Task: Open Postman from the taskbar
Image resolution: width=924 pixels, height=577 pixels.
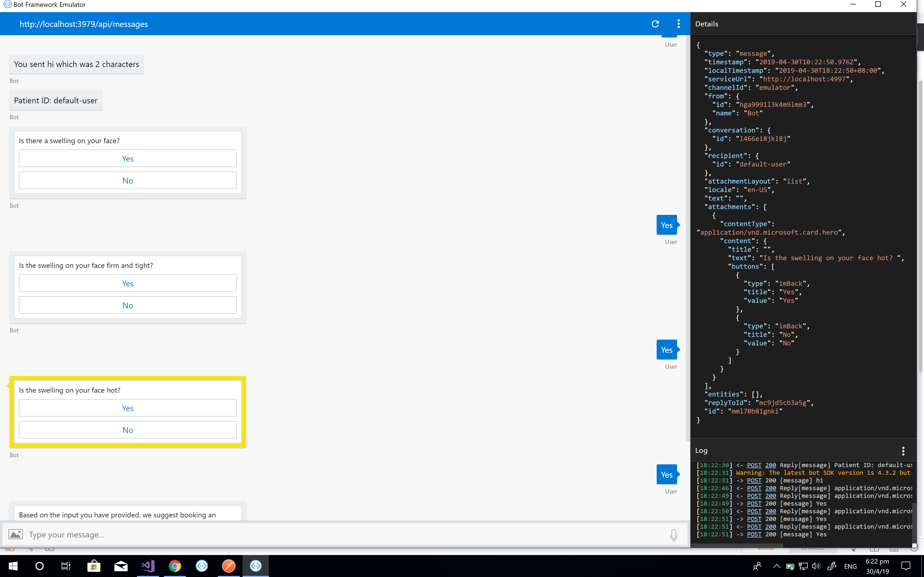Action: pos(228,566)
